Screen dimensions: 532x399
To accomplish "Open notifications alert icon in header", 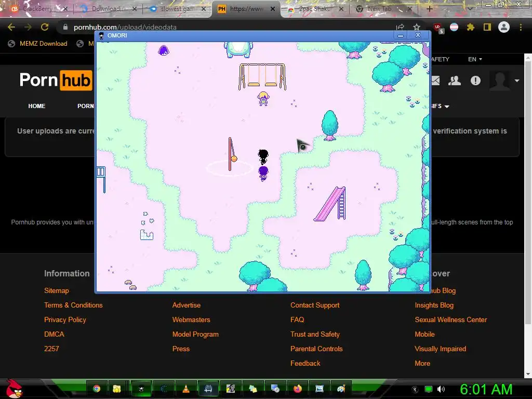I will point(475,81).
